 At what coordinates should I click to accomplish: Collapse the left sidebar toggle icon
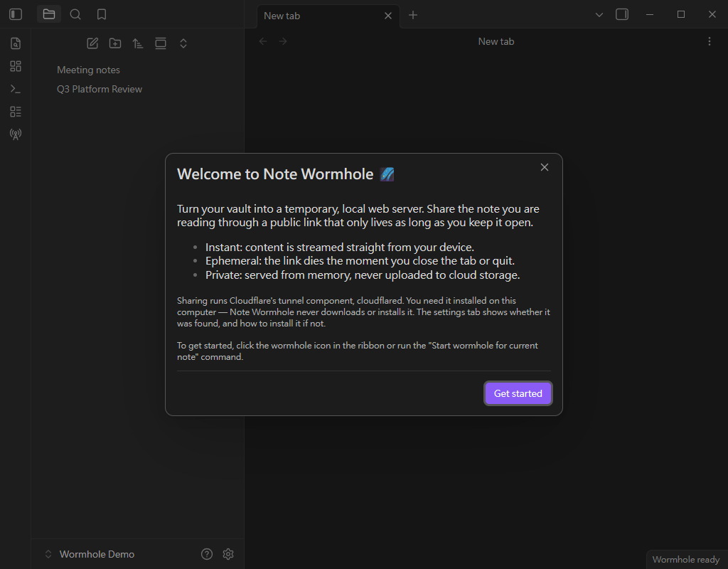pyautogui.click(x=16, y=14)
